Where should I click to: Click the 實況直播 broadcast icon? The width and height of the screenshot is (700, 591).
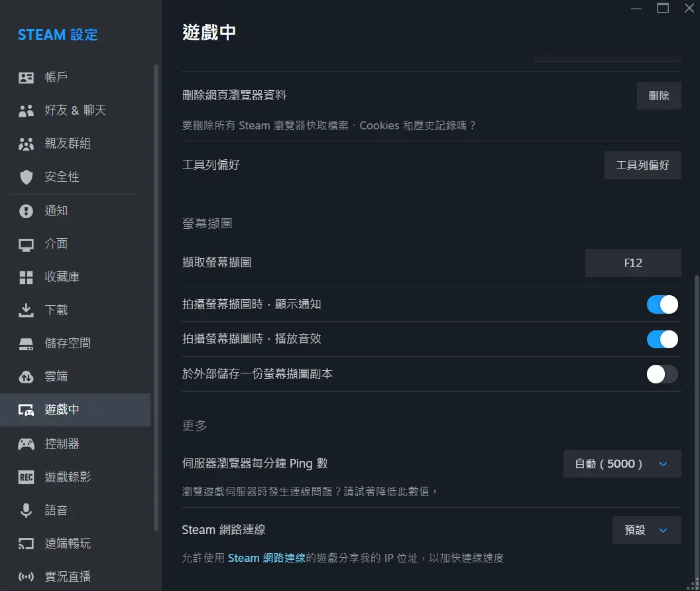(26, 576)
